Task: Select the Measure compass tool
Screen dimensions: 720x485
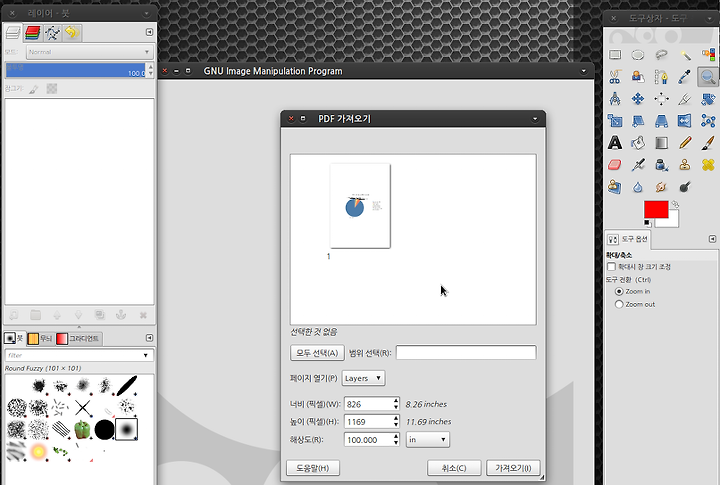Action: [x=615, y=99]
